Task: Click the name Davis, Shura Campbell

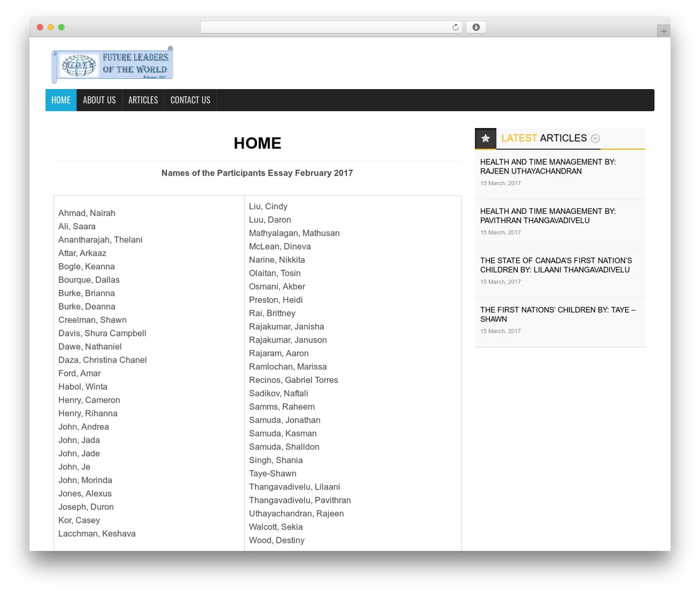Action: point(102,333)
